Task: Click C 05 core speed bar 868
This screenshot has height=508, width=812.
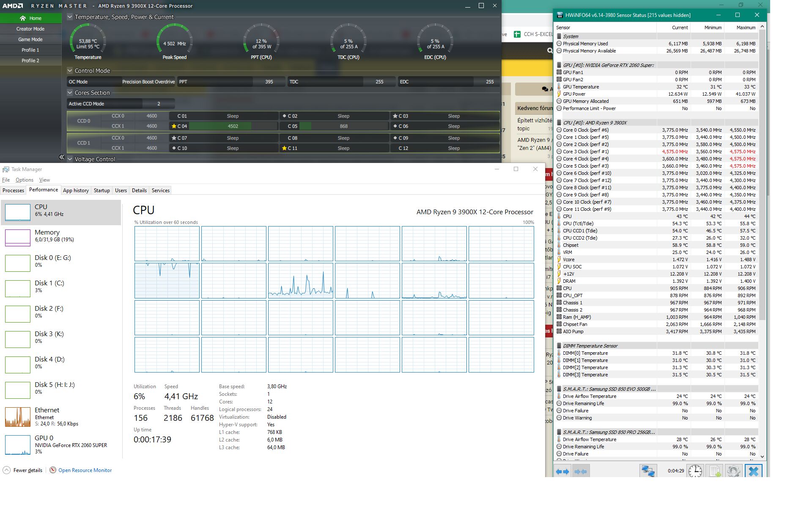Action: click(x=343, y=126)
